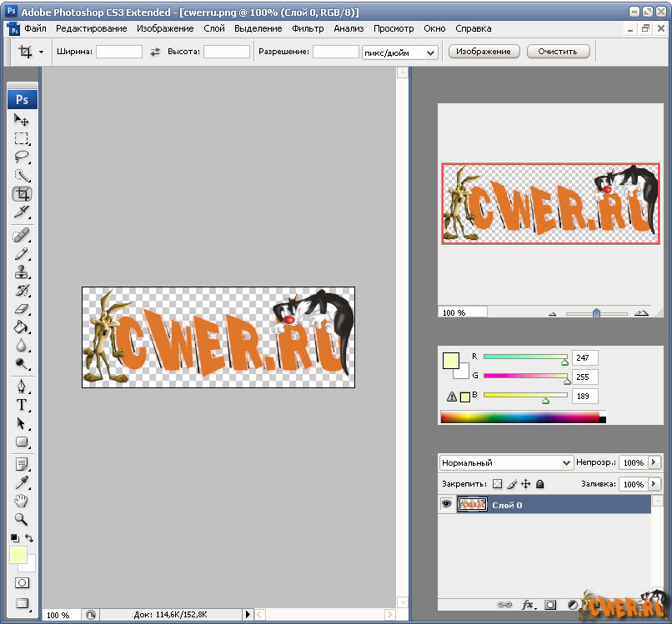Click the Zoom magnifier tool
The image size is (672, 624).
coord(22,519)
